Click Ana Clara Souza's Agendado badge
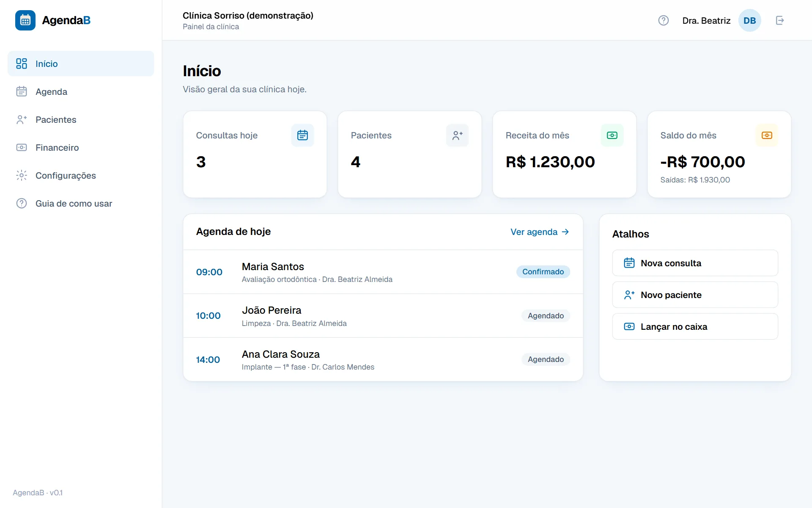812x508 pixels. [x=546, y=359]
